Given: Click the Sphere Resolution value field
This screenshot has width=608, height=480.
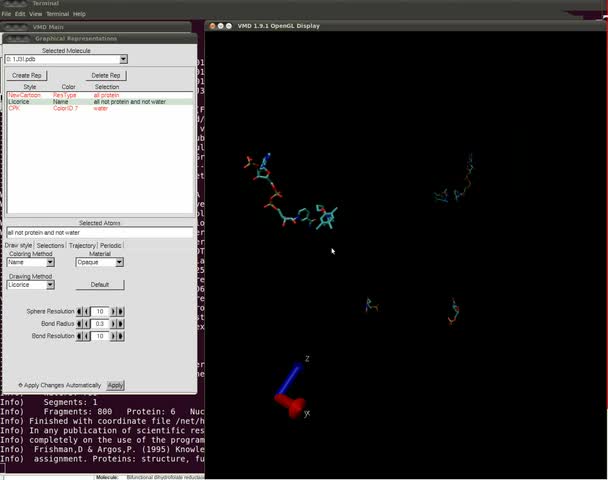Looking at the screenshot, I should coord(100,311).
